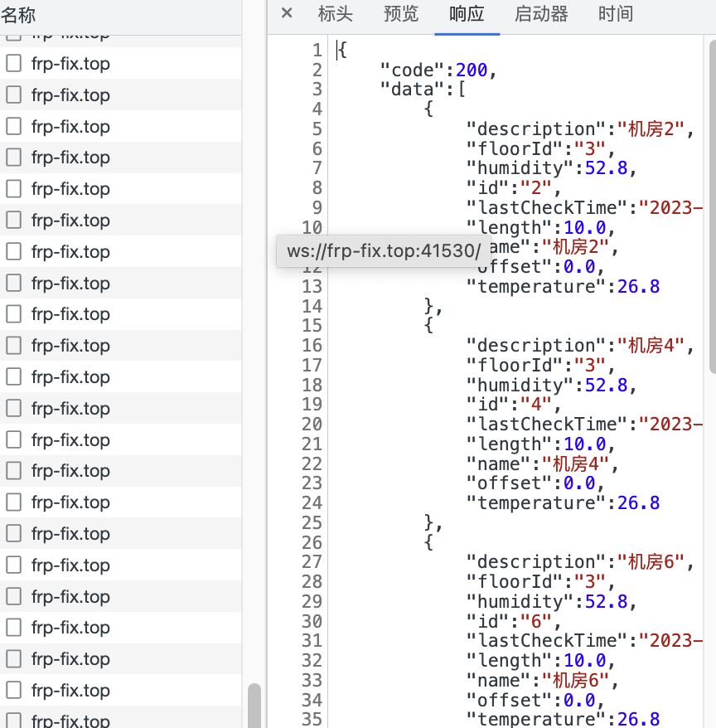Click the "data":[ line in response
716x728 pixels.
(x=422, y=90)
